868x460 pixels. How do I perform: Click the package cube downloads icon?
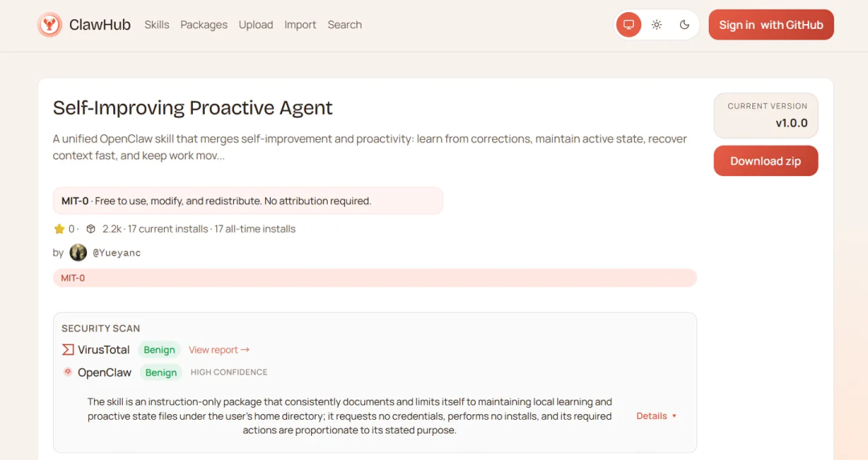[x=91, y=229]
